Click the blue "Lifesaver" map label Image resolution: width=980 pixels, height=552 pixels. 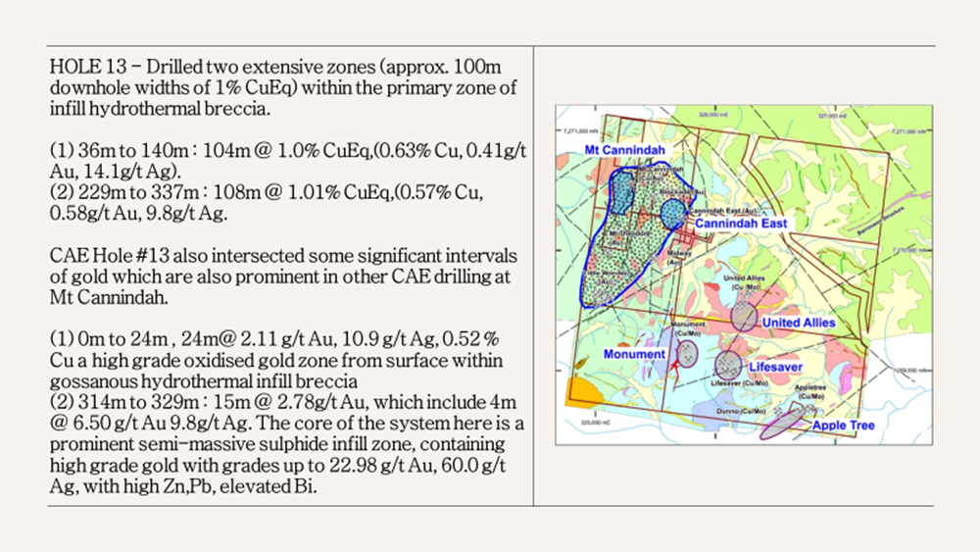[x=775, y=367]
